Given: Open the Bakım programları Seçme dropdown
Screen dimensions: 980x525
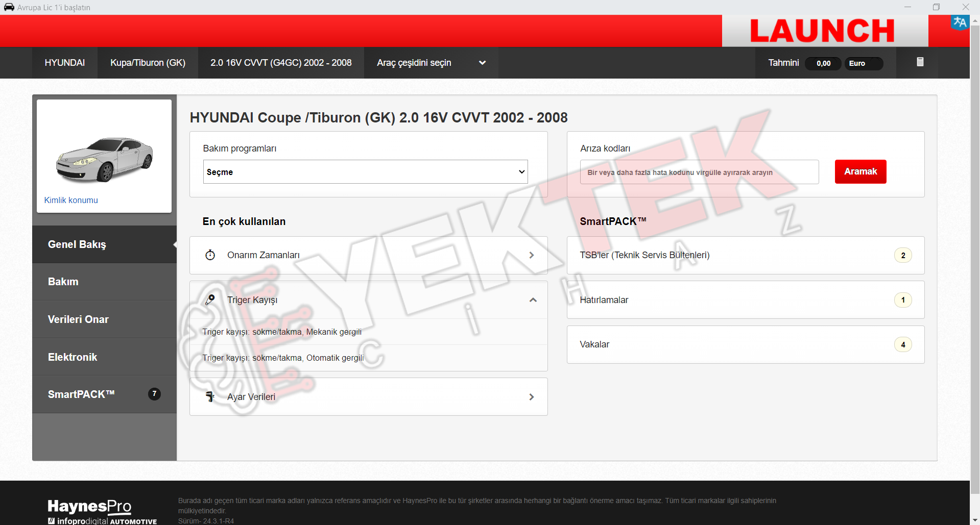Looking at the screenshot, I should pyautogui.click(x=365, y=172).
